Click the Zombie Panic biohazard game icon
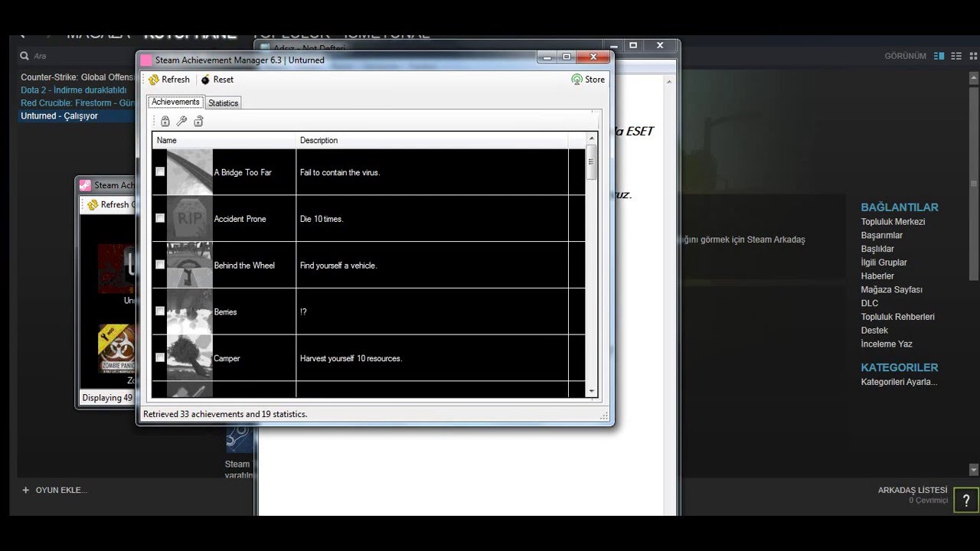Screen dimensions: 980x551 click(116, 348)
